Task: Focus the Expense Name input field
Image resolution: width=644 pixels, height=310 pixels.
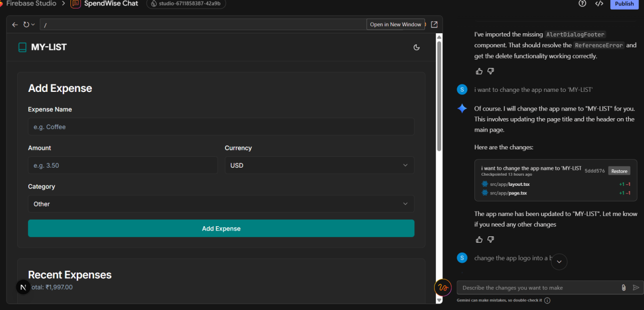Action: 221,127
